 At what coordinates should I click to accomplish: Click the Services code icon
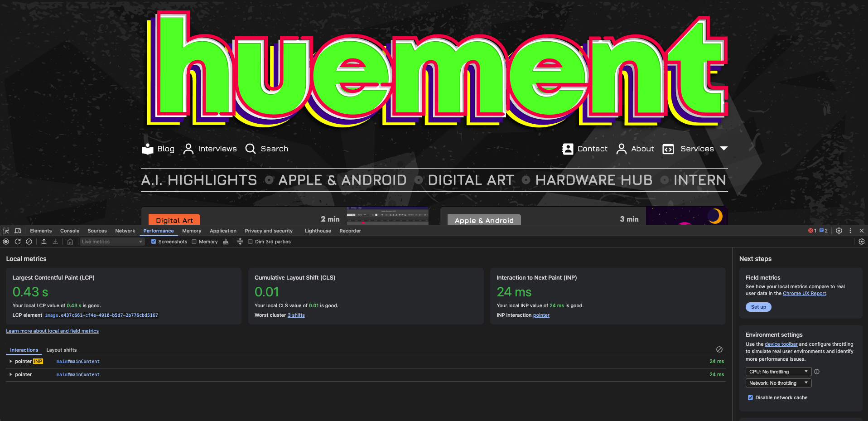coord(668,149)
